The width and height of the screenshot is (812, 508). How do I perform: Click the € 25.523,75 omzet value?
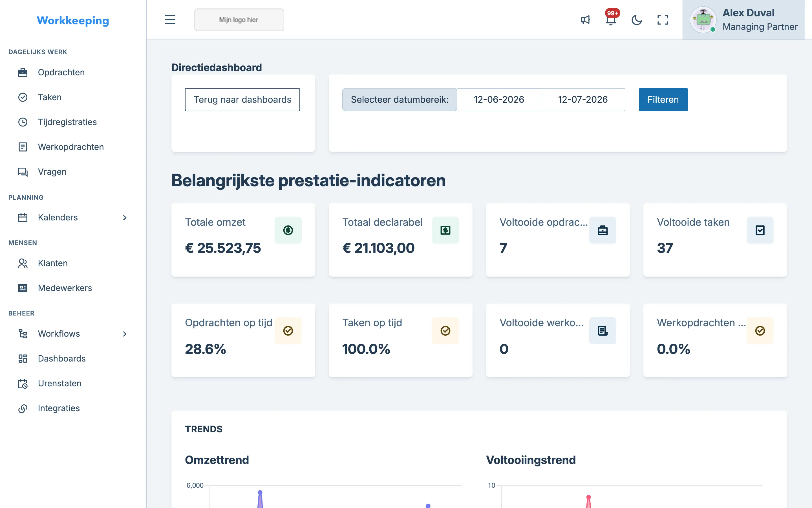223,248
